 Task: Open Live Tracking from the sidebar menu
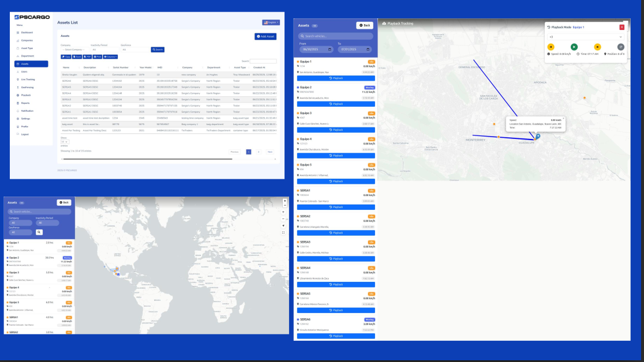point(28,80)
